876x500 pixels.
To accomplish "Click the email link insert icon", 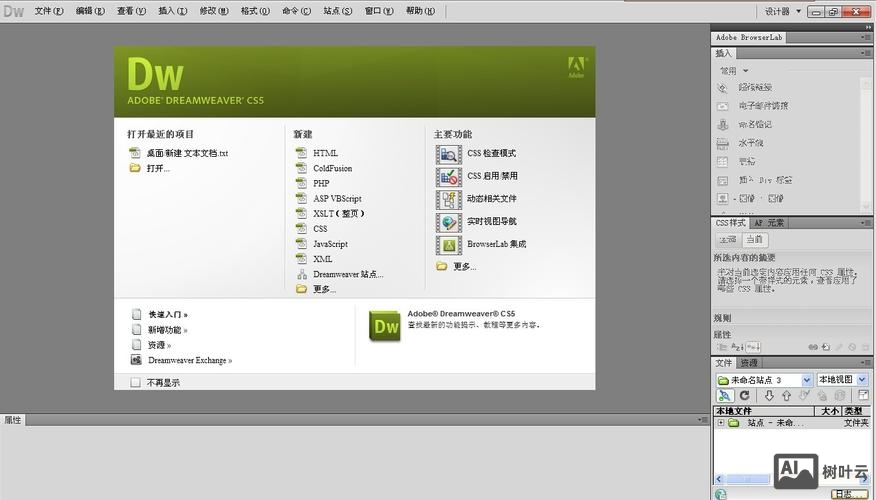I will click(x=722, y=106).
